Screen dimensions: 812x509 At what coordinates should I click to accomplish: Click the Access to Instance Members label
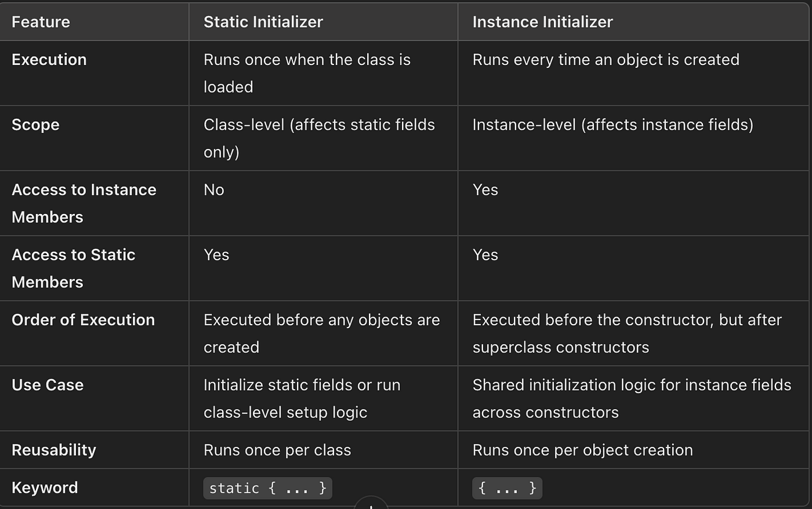pyautogui.click(x=84, y=203)
